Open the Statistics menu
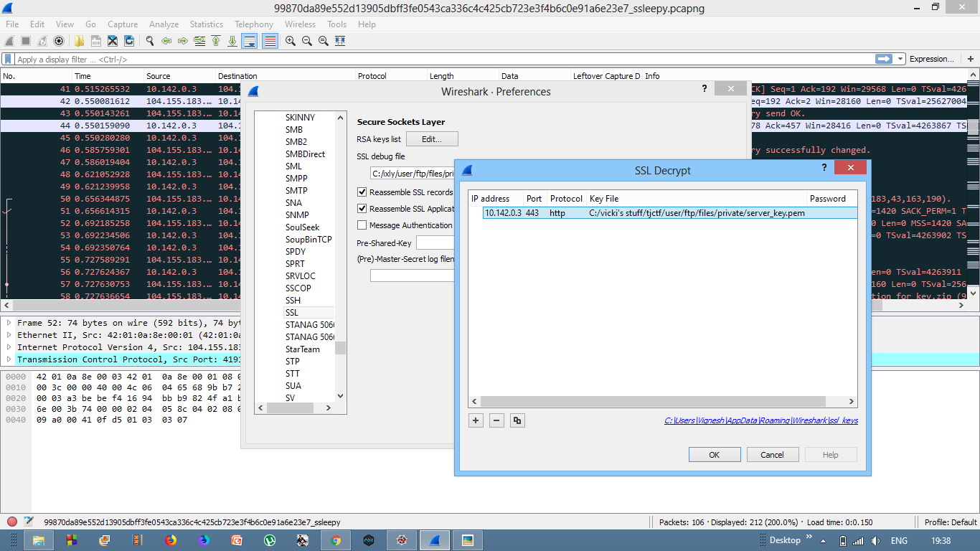Screen dimensions: 980x551 (x=207, y=24)
